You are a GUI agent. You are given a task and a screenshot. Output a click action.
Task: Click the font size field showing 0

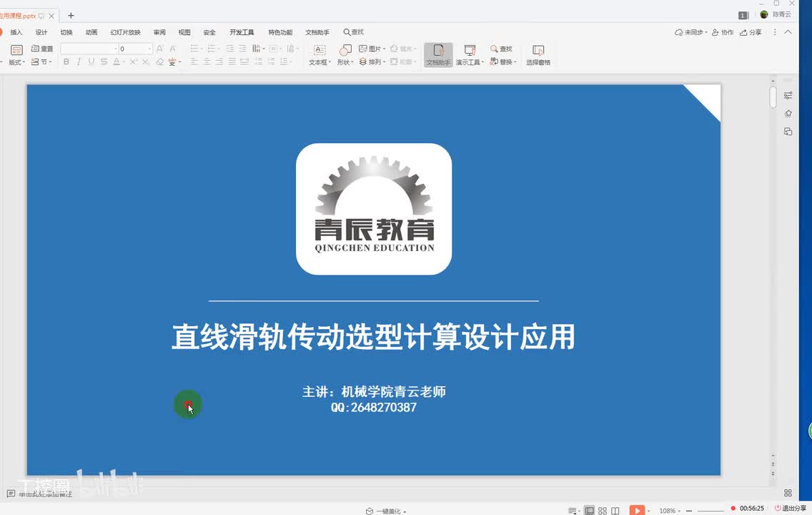point(135,49)
